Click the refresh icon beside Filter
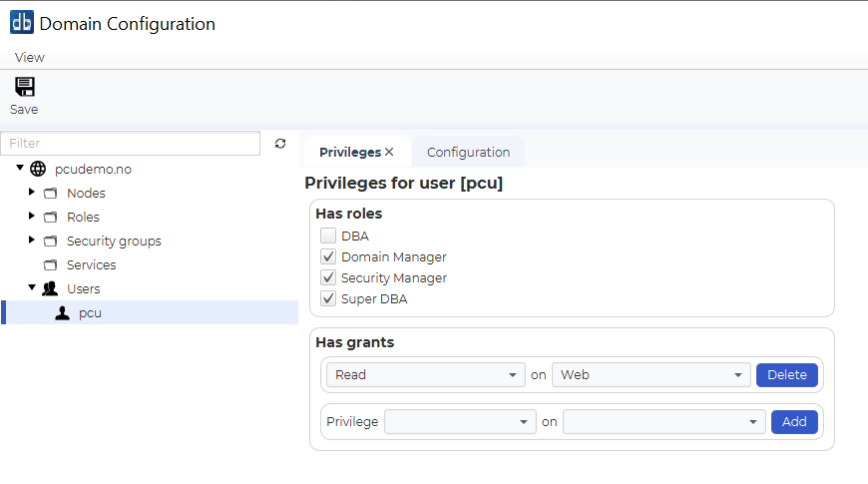 tap(280, 144)
